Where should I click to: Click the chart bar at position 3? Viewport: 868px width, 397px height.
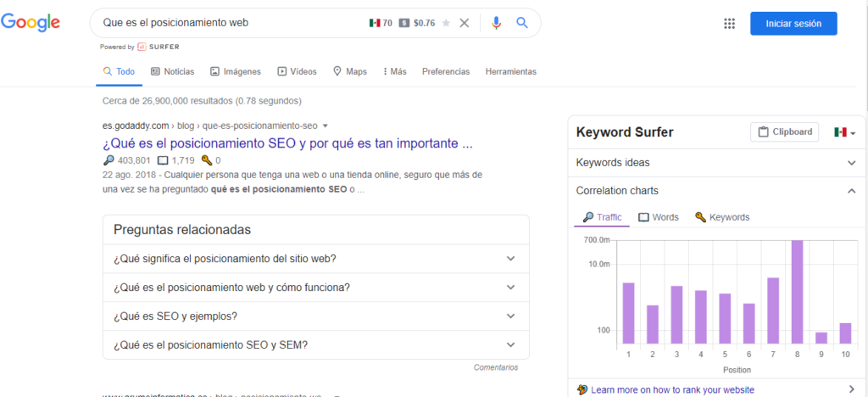[676, 315]
